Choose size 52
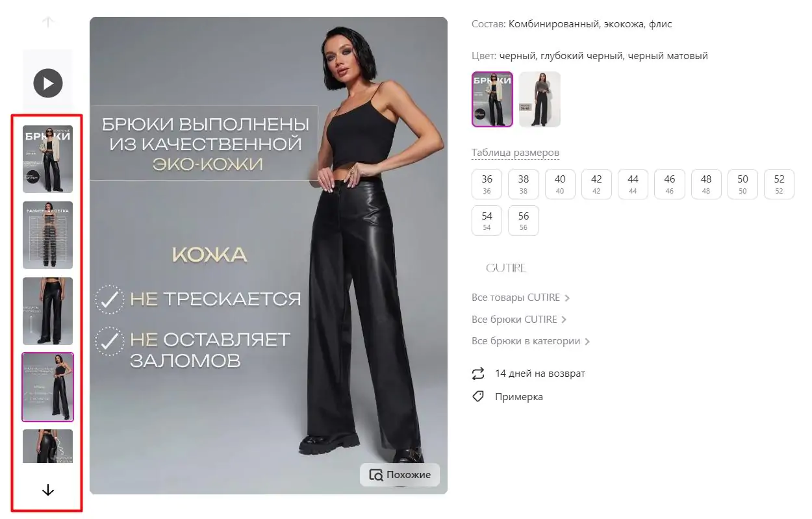The height and width of the screenshot is (519, 812). click(779, 184)
